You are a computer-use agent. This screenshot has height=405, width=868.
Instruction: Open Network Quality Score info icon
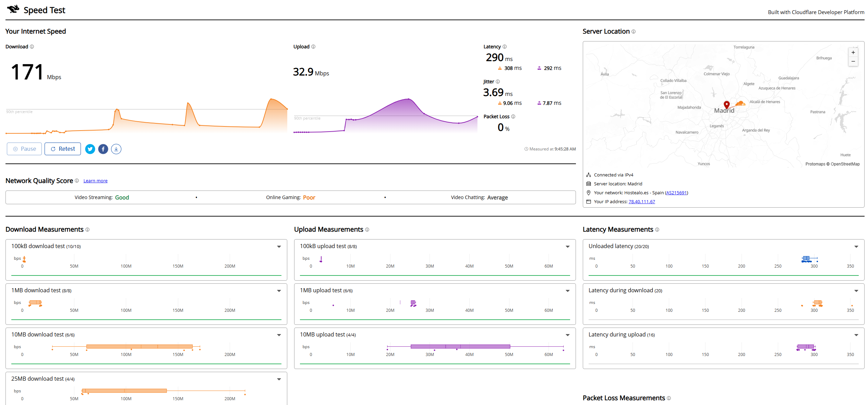[77, 181]
